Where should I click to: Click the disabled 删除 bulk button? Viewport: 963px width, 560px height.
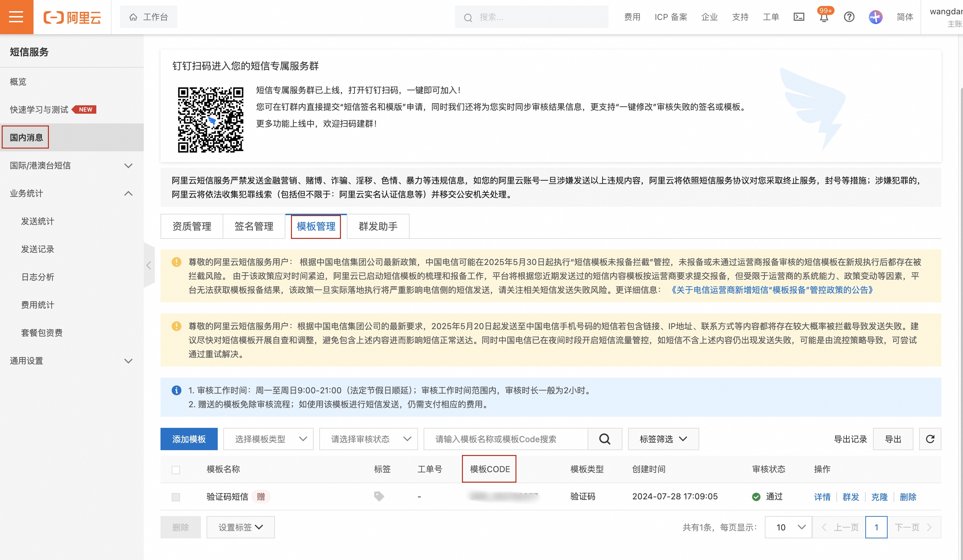(181, 527)
